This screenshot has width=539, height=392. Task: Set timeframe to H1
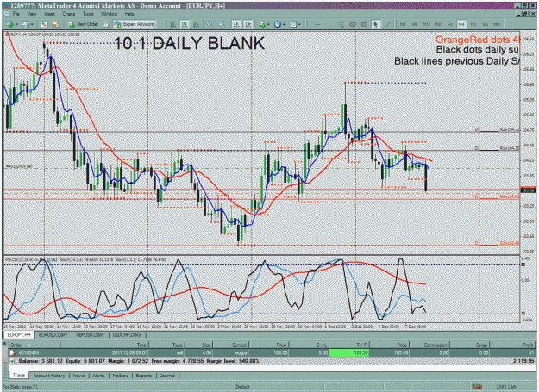coord(449,24)
